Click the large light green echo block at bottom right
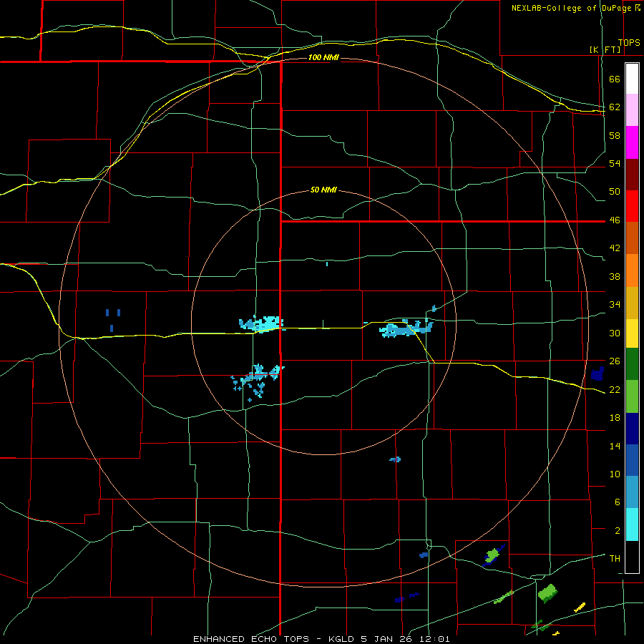 [547, 593]
